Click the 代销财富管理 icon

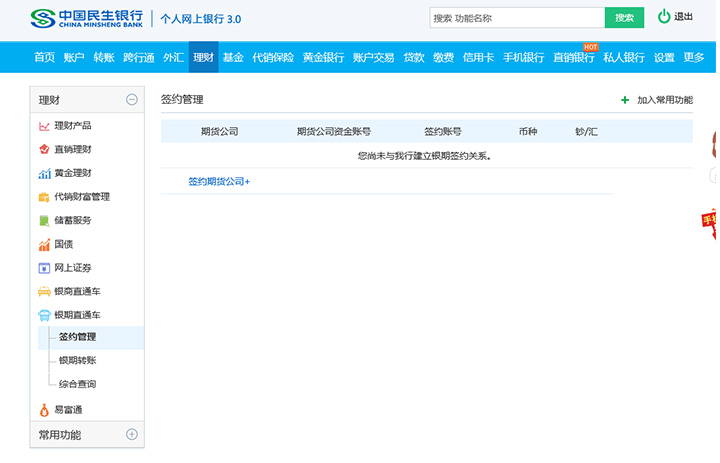[44, 197]
